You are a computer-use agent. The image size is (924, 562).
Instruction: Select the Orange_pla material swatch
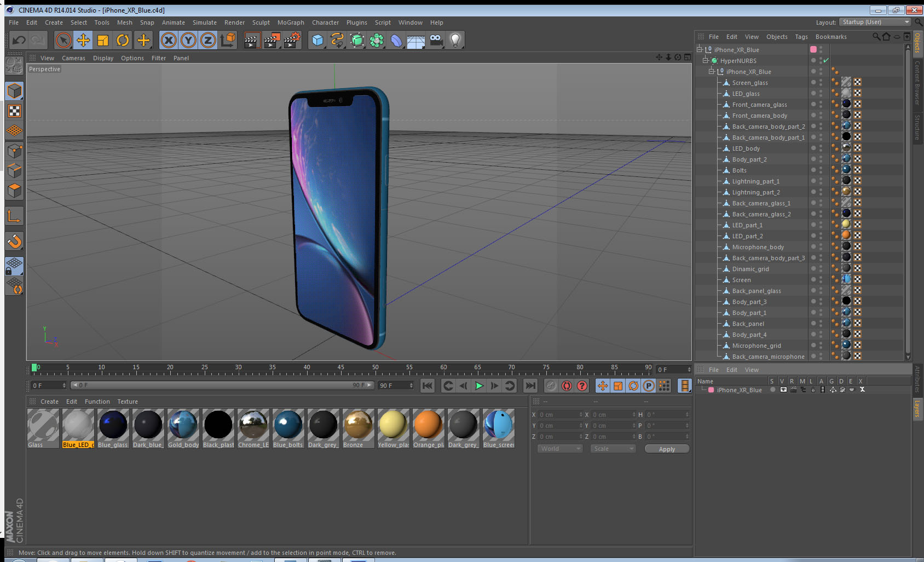429,428
